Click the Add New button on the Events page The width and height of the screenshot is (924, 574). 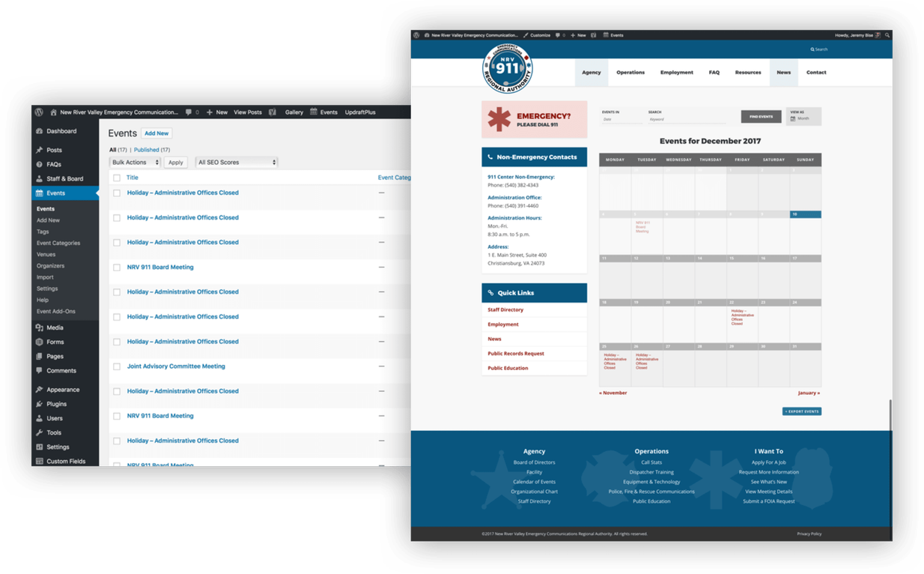pos(156,133)
